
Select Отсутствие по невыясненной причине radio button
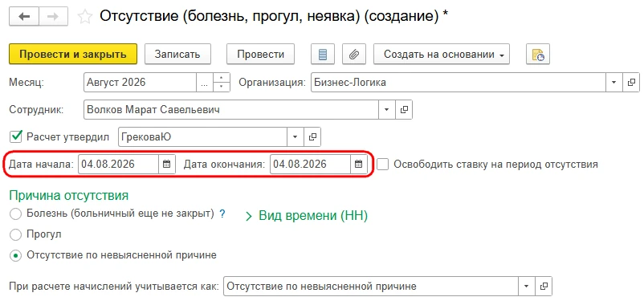15,255
